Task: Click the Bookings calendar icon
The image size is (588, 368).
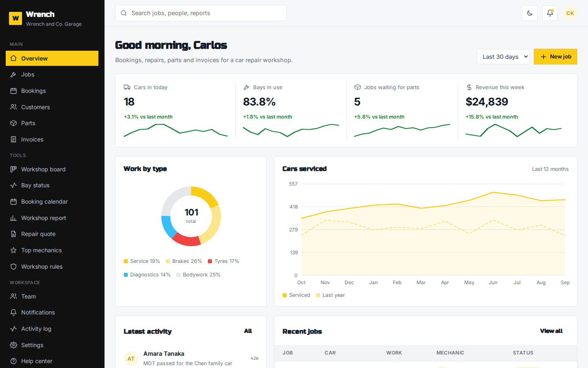Action: point(13,91)
